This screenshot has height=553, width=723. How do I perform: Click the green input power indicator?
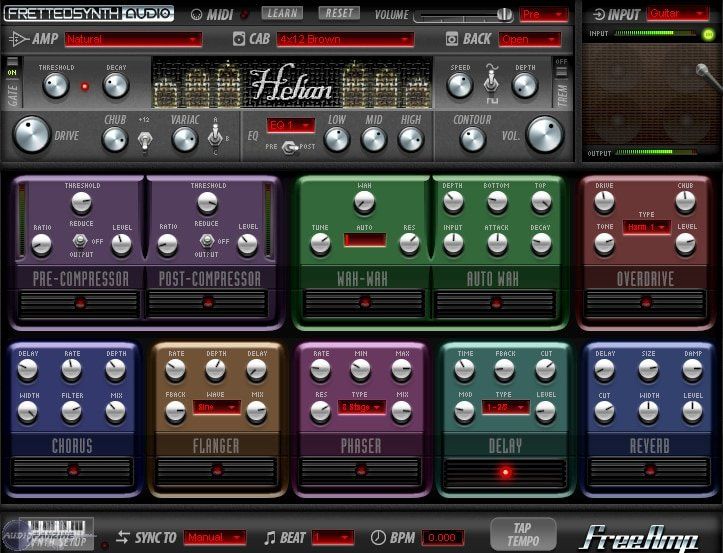point(708,34)
